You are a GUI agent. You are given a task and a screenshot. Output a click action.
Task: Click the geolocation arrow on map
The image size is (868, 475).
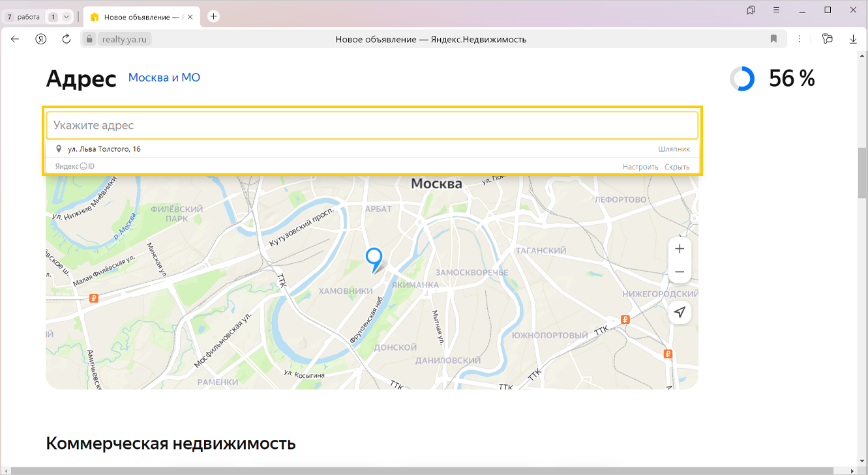click(x=680, y=313)
